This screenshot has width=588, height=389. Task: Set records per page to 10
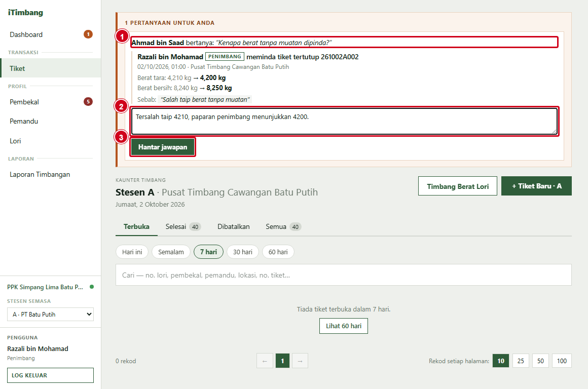coord(501,361)
